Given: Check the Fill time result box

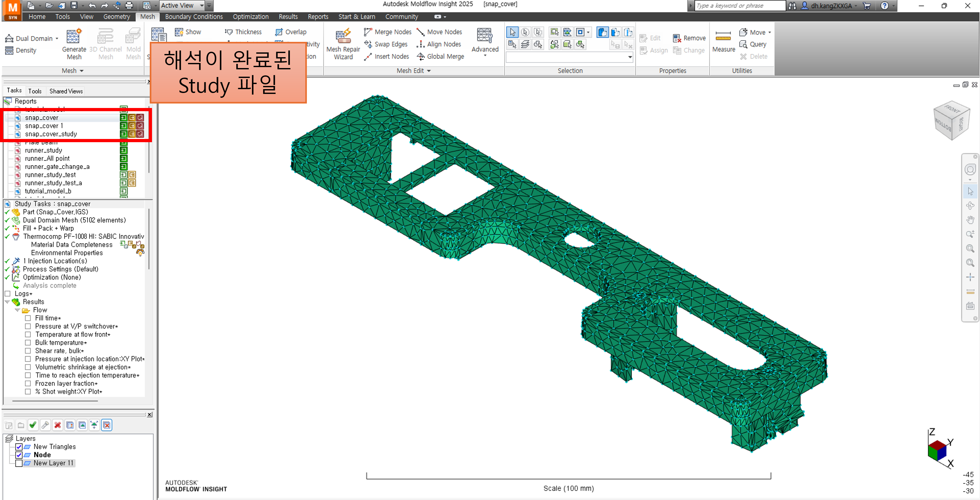Looking at the screenshot, I should (28, 318).
